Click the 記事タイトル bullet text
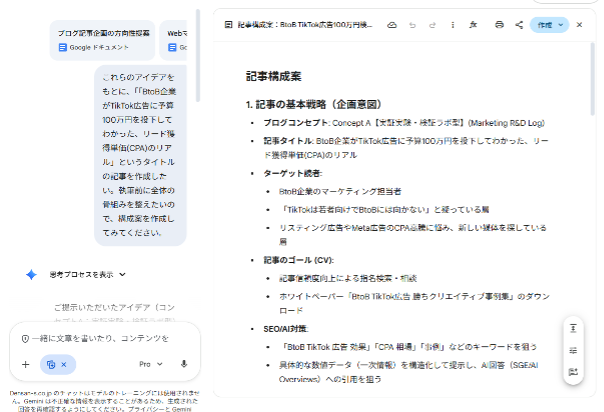 [x=406, y=148]
